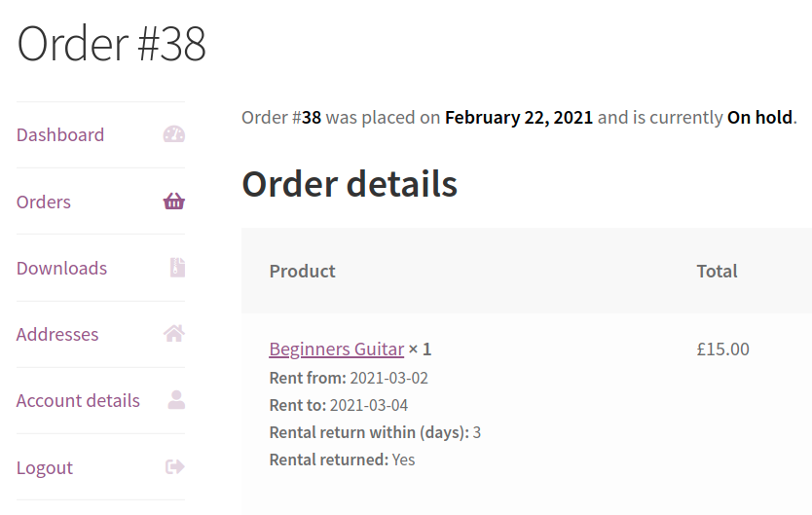Click the Order details heading

(x=350, y=183)
